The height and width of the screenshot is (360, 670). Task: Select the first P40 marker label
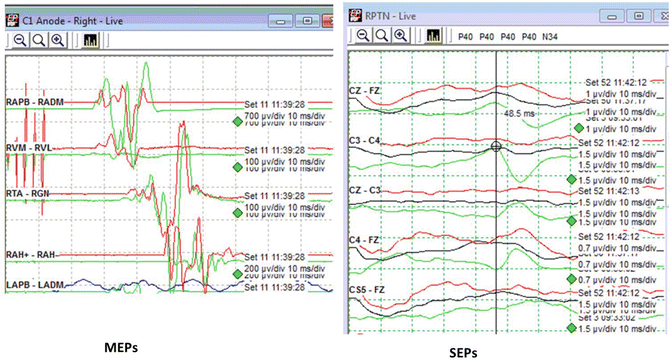tap(465, 37)
